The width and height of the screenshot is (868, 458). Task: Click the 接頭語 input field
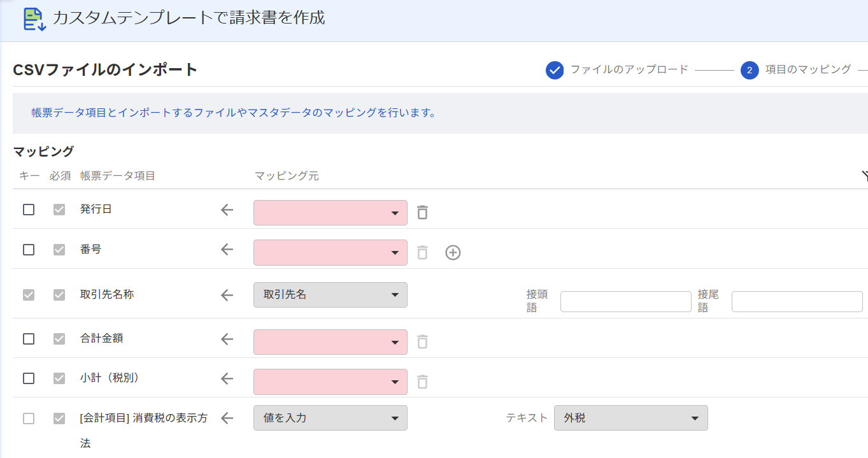pyautogui.click(x=626, y=301)
